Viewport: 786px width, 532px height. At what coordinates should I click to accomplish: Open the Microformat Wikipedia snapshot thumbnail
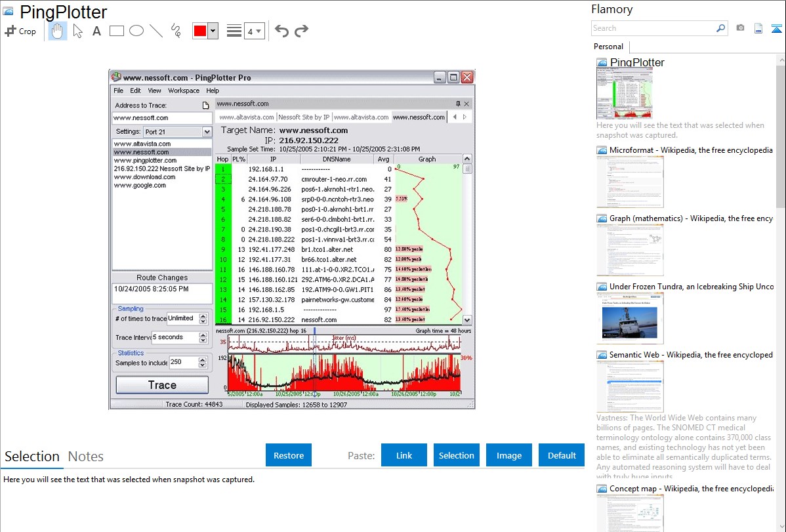630,182
